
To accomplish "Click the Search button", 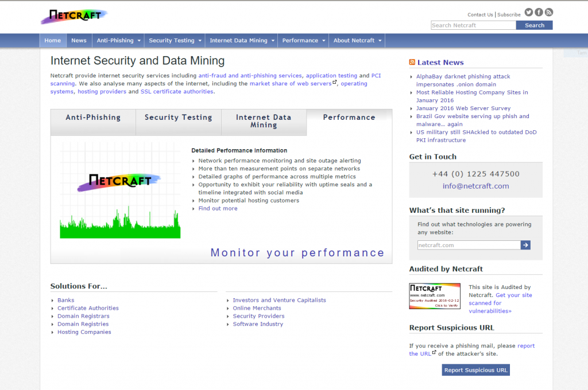I will [x=534, y=25].
